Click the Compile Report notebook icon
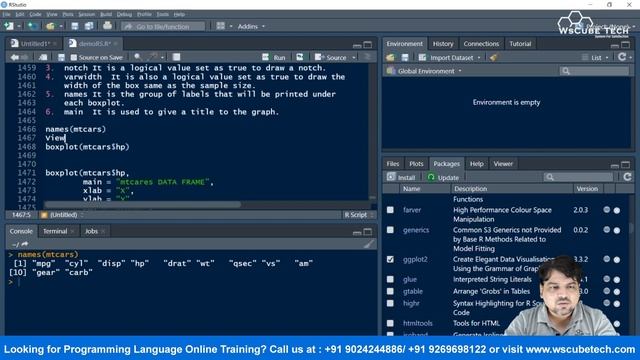The width and height of the screenshot is (640, 360). click(176, 57)
